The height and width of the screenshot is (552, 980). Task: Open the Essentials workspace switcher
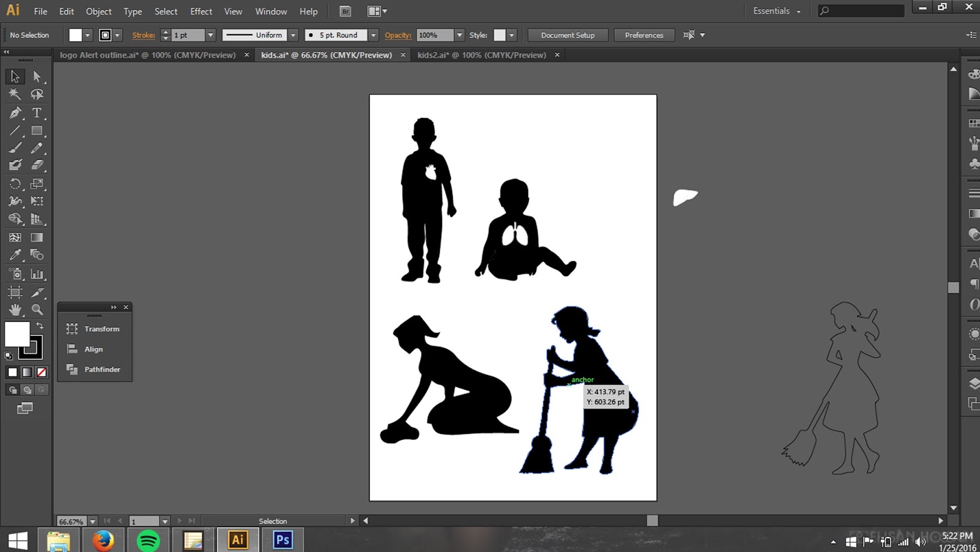(x=777, y=11)
